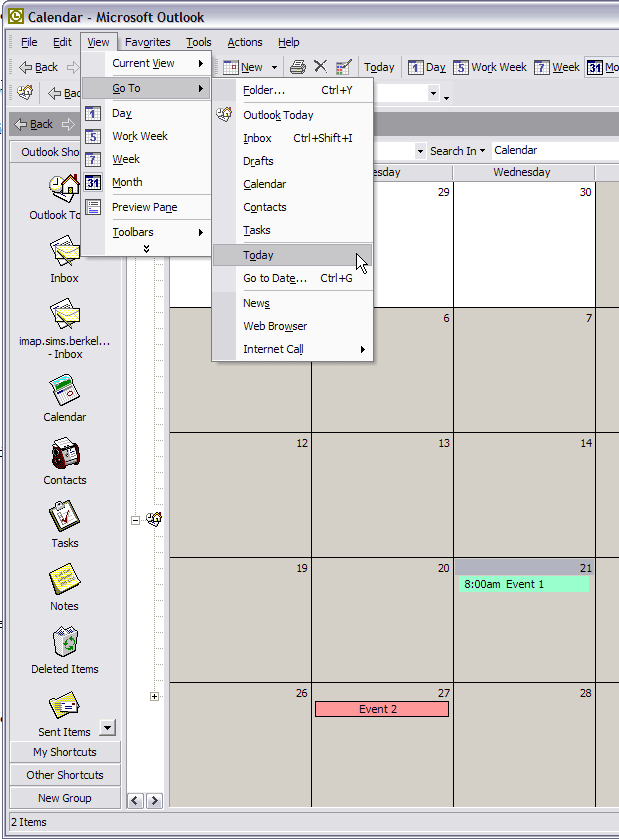The image size is (619, 839).
Task: Open the Edit menu
Action: click(62, 42)
